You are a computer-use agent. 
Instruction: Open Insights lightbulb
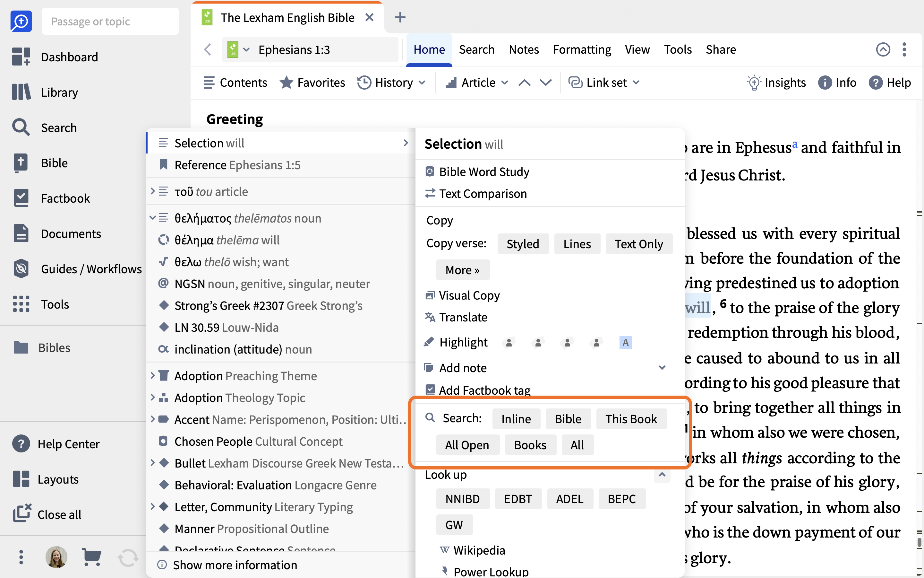[x=776, y=82]
